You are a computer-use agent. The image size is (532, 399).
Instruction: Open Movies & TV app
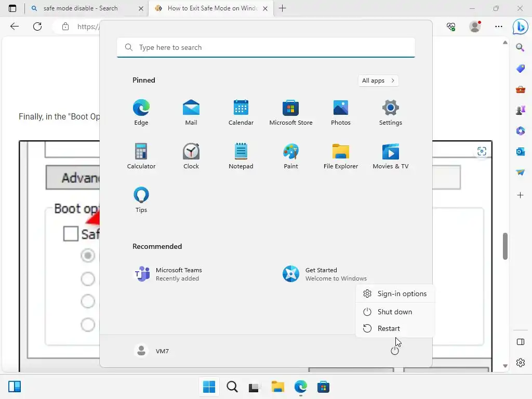[391, 156]
